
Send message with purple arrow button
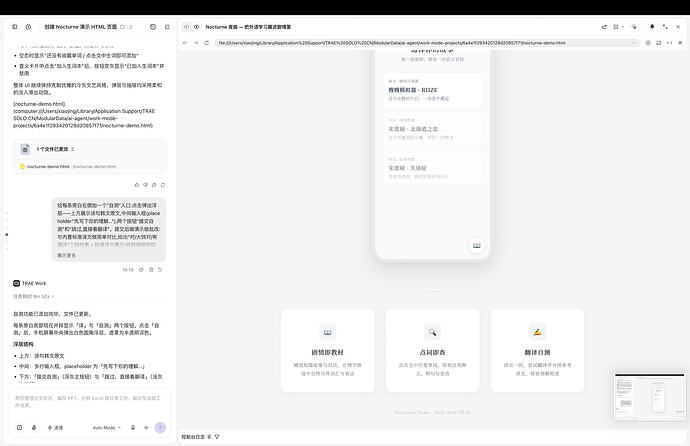point(160,428)
